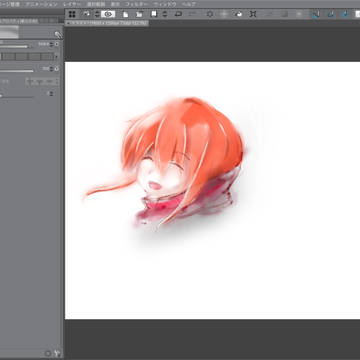Click the four-square grid icon in the command bar
360x360 pixels.
[72, 14]
